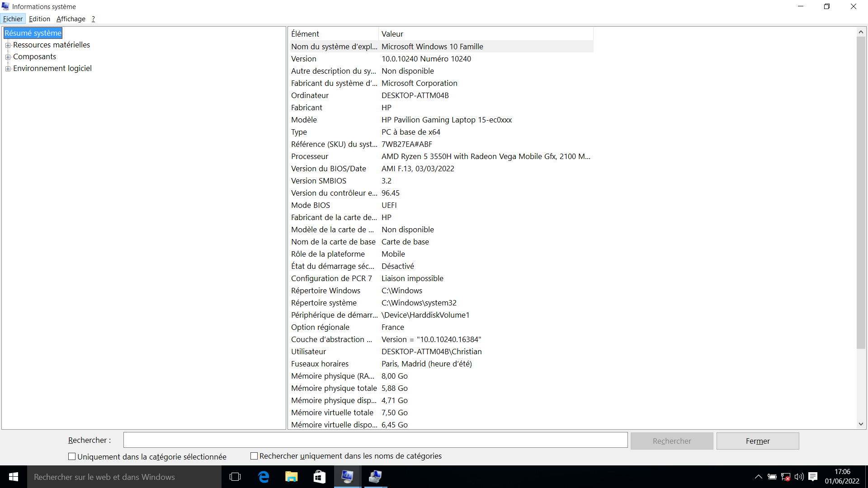Click in the Rechercher text field
The height and width of the screenshot is (488, 868).
(x=375, y=440)
